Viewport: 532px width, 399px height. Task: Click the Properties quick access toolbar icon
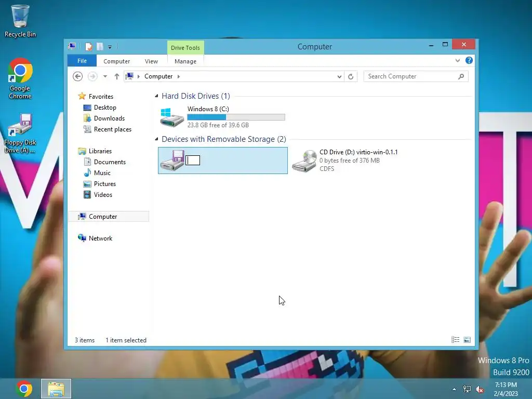coord(88,46)
